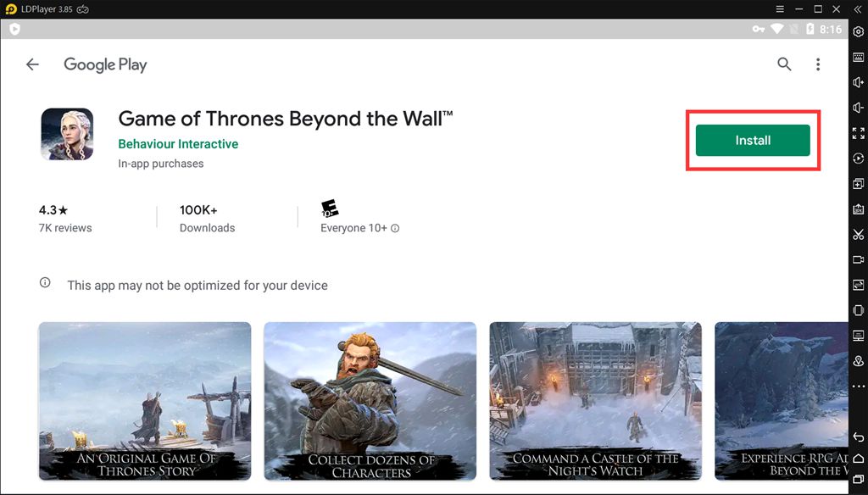The height and width of the screenshot is (495, 868).
Task: Open the 'An Original Game of Thrones Story' screenshot
Action: [144, 401]
